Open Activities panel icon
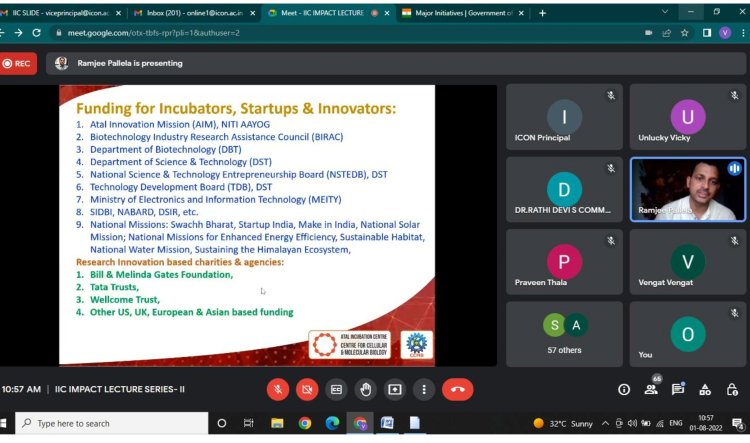This screenshot has width=750, height=443. coord(705,389)
